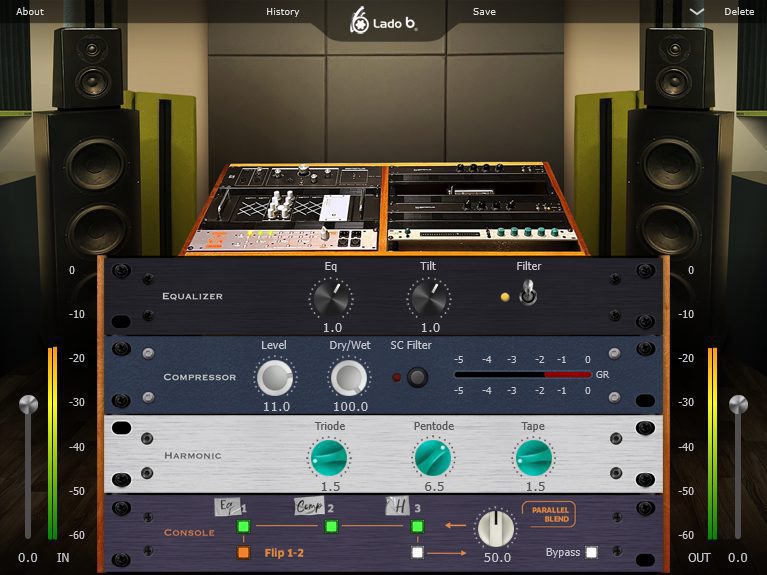This screenshot has width=767, height=575.
Task: Click the Eq knob in the Equalizer
Action: [331, 298]
